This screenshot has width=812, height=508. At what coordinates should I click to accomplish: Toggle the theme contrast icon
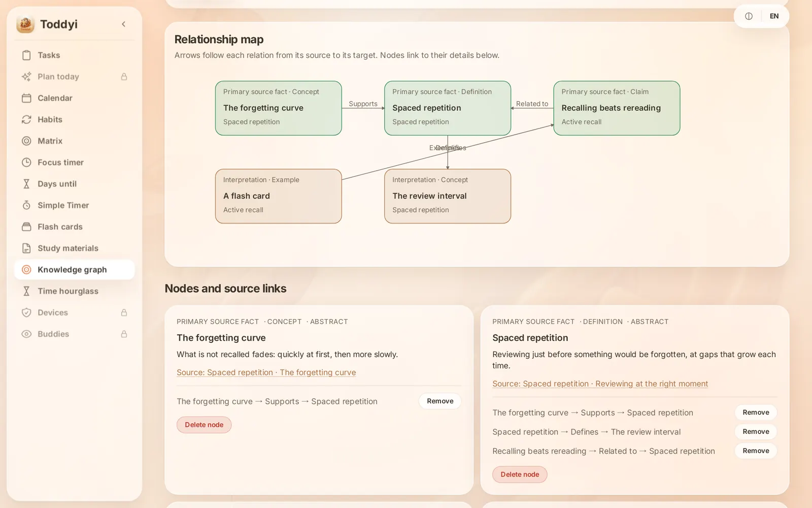(x=749, y=16)
